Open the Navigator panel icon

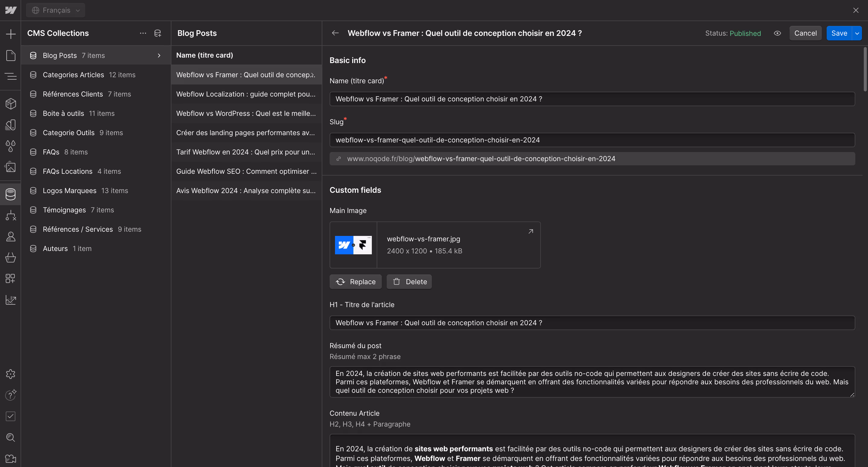coord(11,76)
